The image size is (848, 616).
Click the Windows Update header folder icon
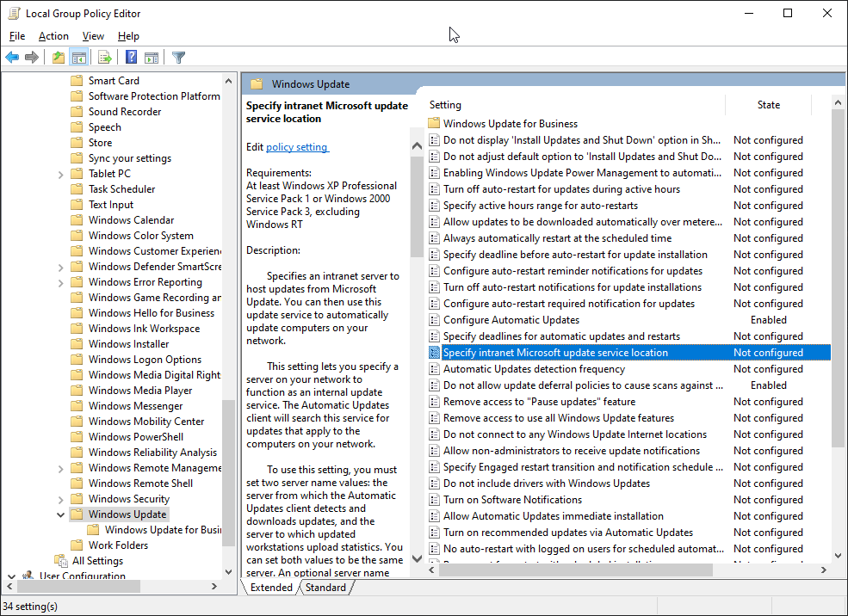pyautogui.click(x=257, y=84)
